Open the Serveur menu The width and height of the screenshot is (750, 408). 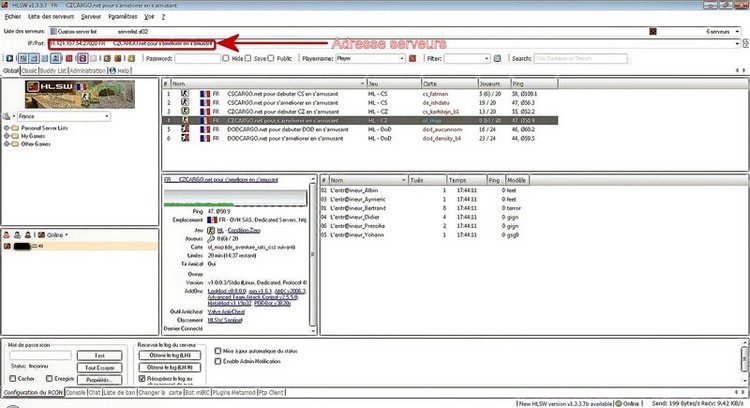point(91,16)
